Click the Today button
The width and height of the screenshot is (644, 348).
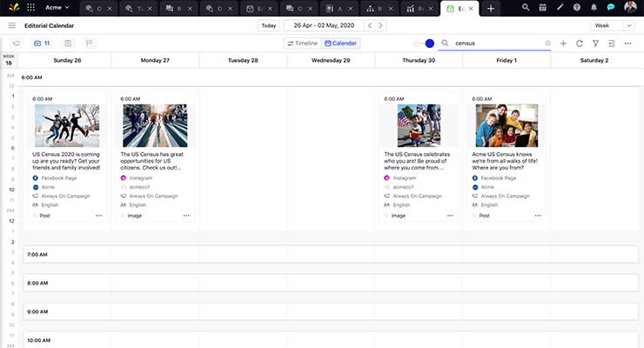[x=269, y=25]
